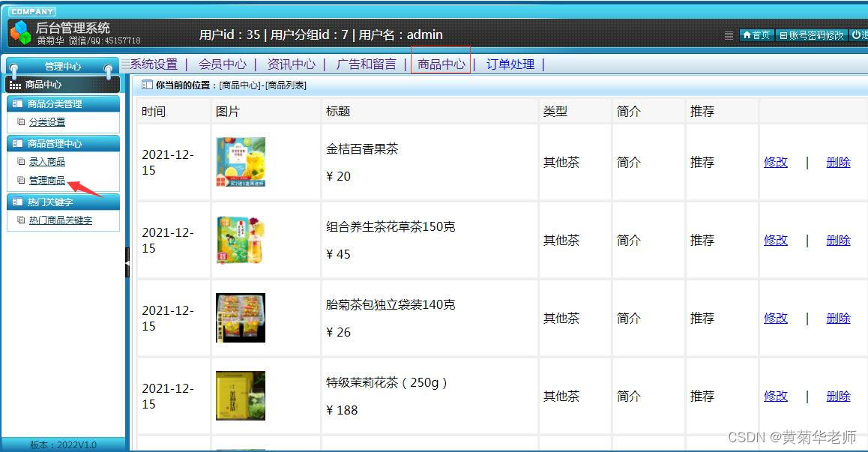Open 账号密码修改 button
868x452 pixels.
point(812,35)
